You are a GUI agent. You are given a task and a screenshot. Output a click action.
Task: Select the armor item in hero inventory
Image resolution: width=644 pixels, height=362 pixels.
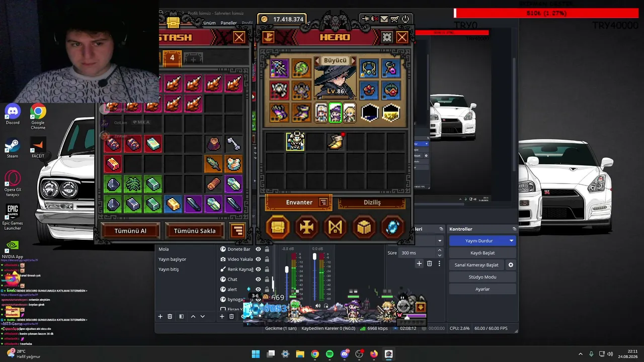click(x=295, y=142)
